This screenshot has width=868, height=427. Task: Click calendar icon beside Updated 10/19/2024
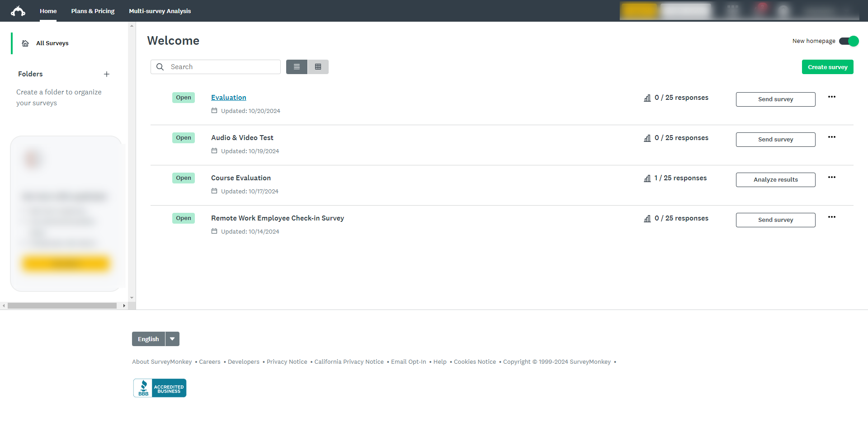[x=214, y=151]
